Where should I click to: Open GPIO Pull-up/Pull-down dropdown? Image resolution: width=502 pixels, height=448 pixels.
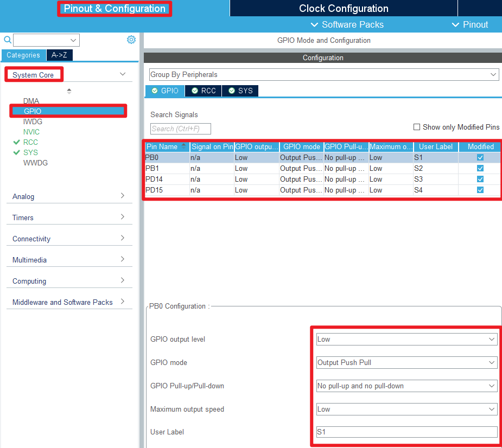tap(406, 386)
